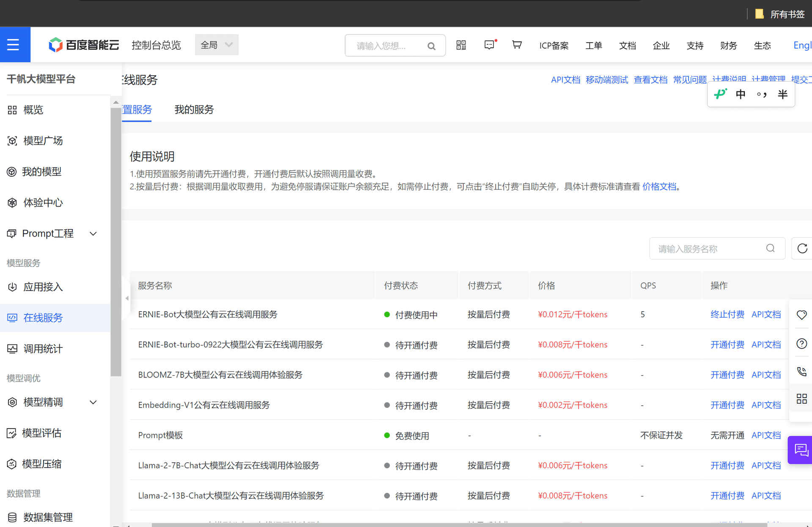Click 控制台总览 in the header

(x=156, y=45)
